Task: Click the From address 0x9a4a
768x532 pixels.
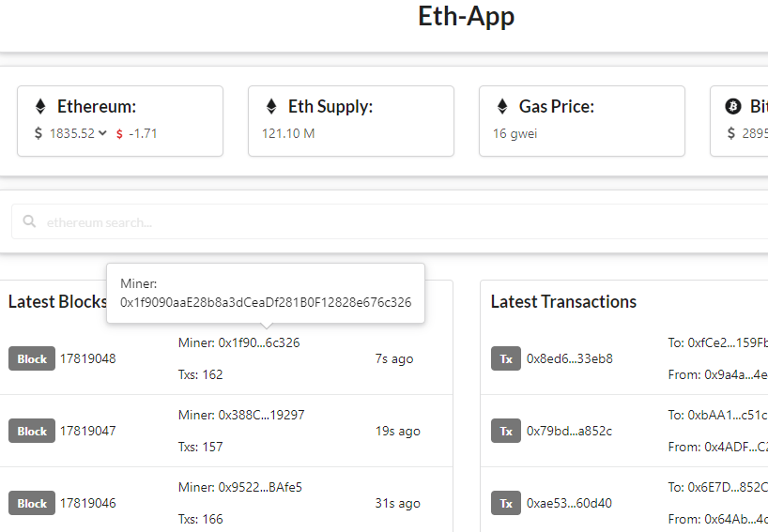Action: (x=736, y=375)
